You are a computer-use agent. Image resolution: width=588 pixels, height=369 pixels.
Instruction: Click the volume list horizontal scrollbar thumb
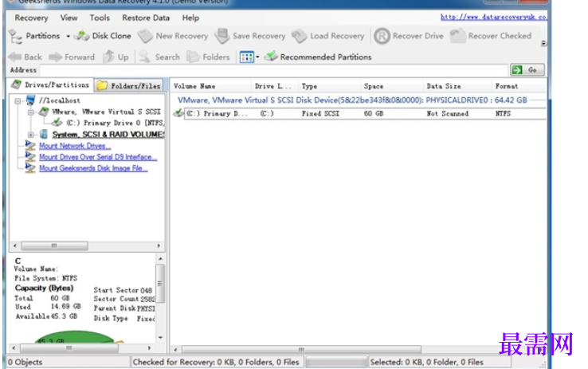coord(301,350)
